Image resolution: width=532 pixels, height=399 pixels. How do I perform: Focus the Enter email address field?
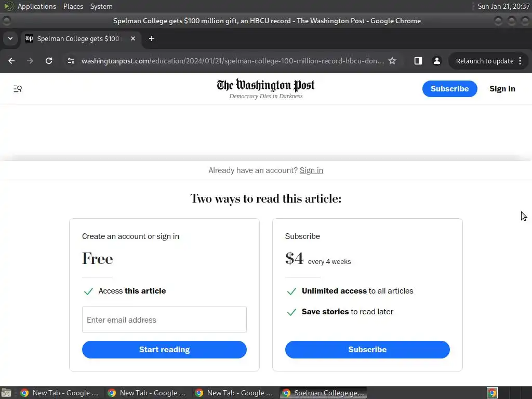(164, 320)
